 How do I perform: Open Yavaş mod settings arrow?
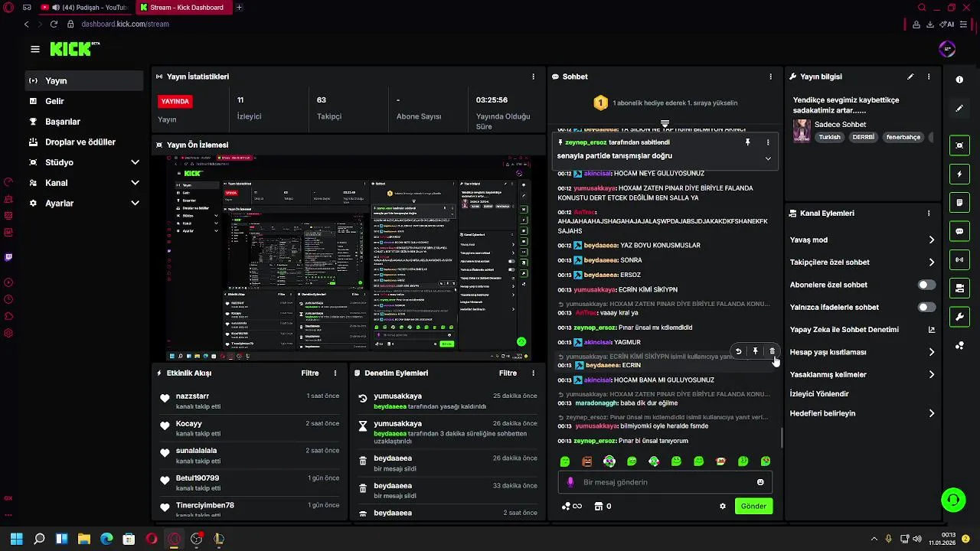(x=931, y=240)
